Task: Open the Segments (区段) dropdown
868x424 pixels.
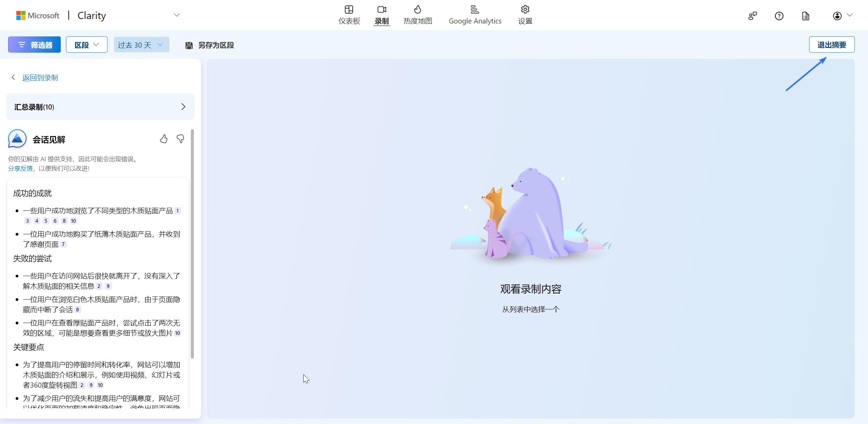Action: tap(86, 45)
